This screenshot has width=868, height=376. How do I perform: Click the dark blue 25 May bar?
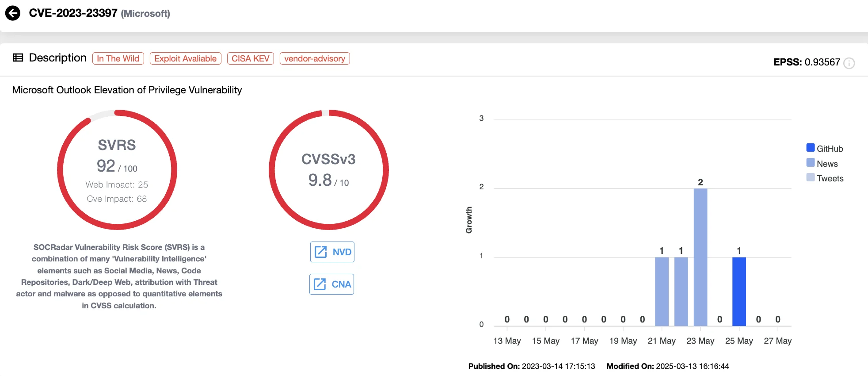click(x=739, y=292)
